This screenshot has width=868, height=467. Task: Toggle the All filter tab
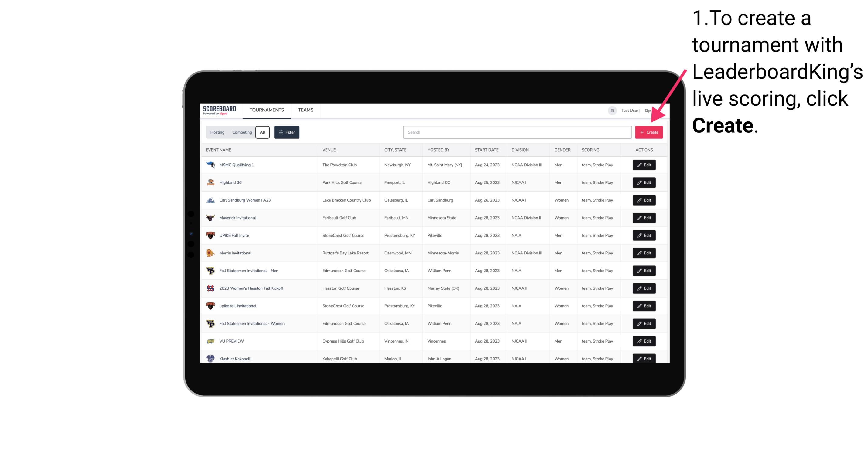[x=262, y=132]
